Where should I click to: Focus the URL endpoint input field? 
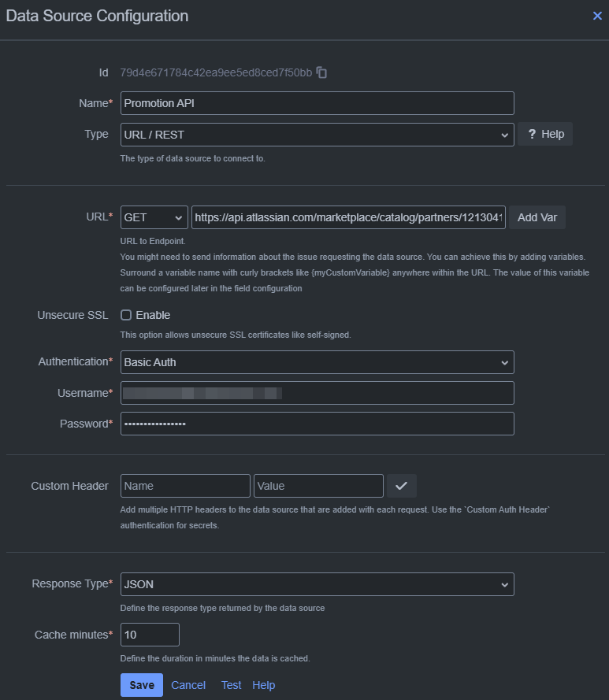coord(348,217)
